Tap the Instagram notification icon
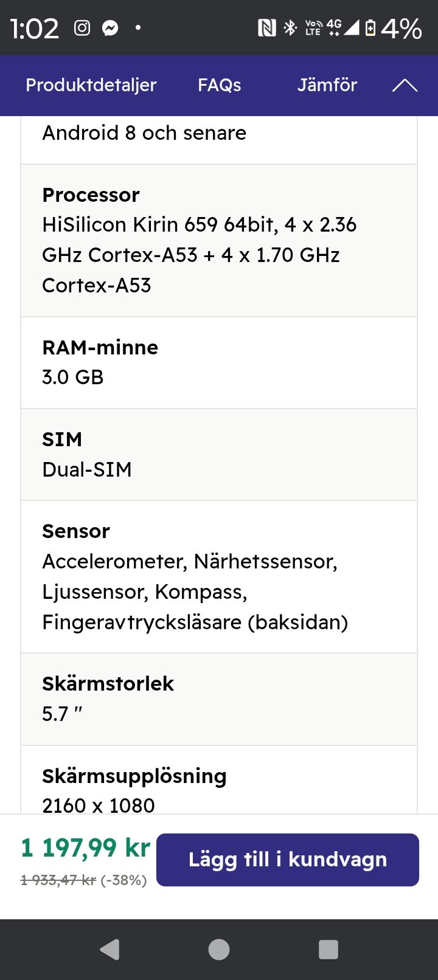Image resolution: width=438 pixels, height=980 pixels. click(82, 28)
